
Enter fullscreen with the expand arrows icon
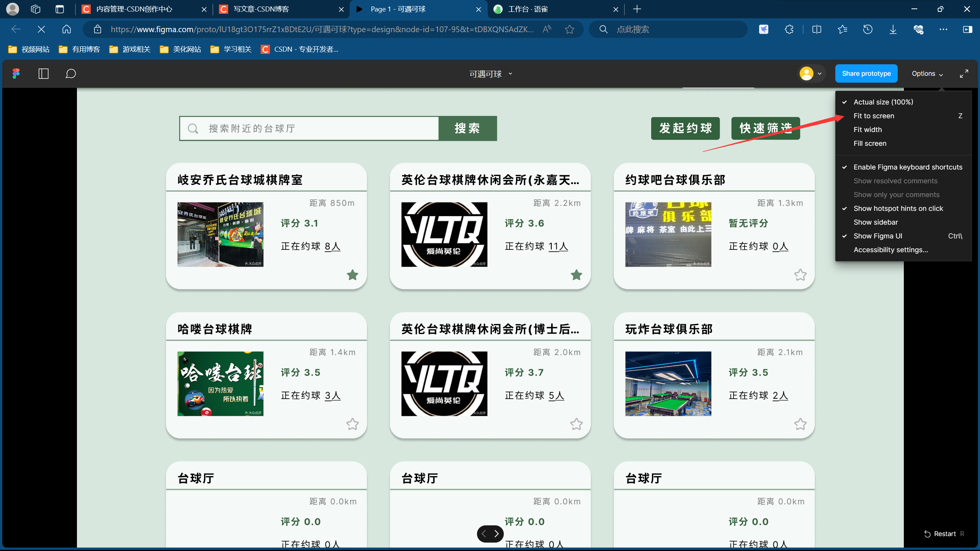(x=964, y=73)
